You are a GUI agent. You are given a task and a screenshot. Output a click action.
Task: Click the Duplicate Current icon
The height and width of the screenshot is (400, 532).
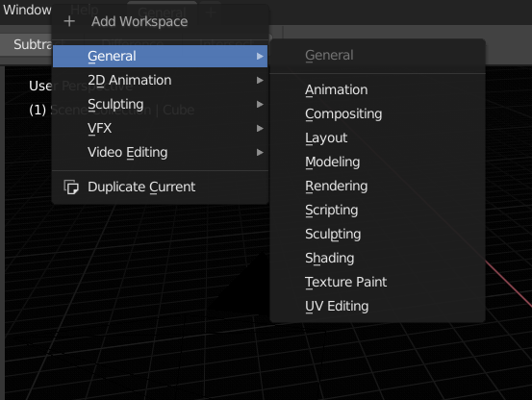(x=71, y=187)
